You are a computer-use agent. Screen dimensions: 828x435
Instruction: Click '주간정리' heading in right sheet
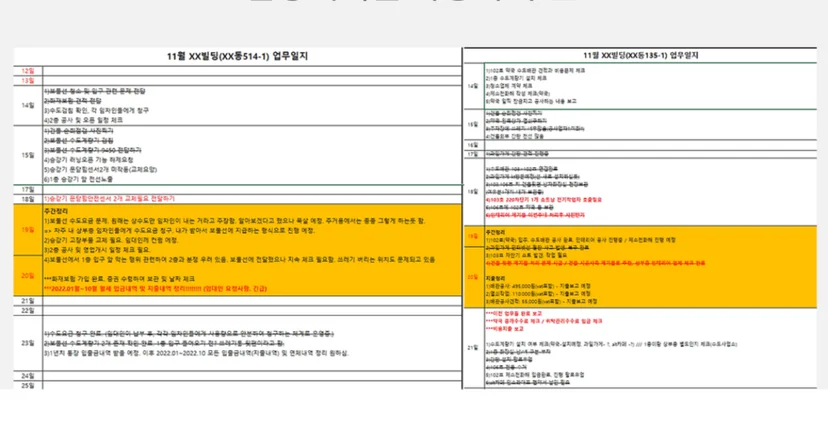[x=495, y=232]
